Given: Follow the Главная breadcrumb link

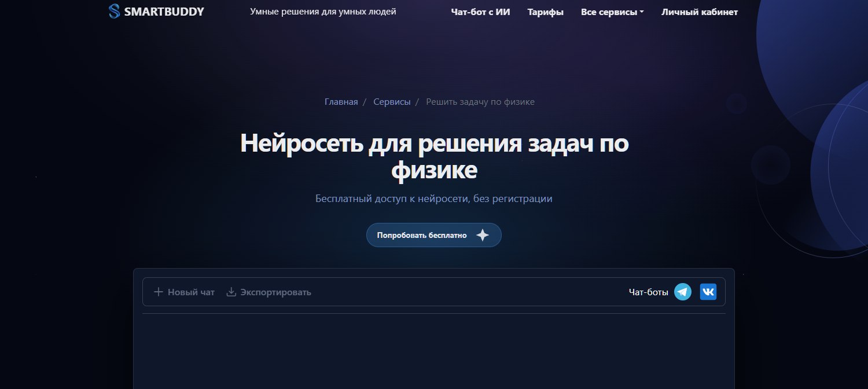Looking at the screenshot, I should (x=341, y=102).
